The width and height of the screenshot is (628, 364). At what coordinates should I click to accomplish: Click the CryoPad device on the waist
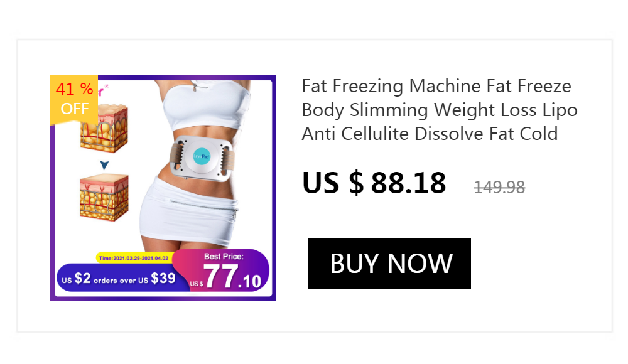[x=202, y=158]
